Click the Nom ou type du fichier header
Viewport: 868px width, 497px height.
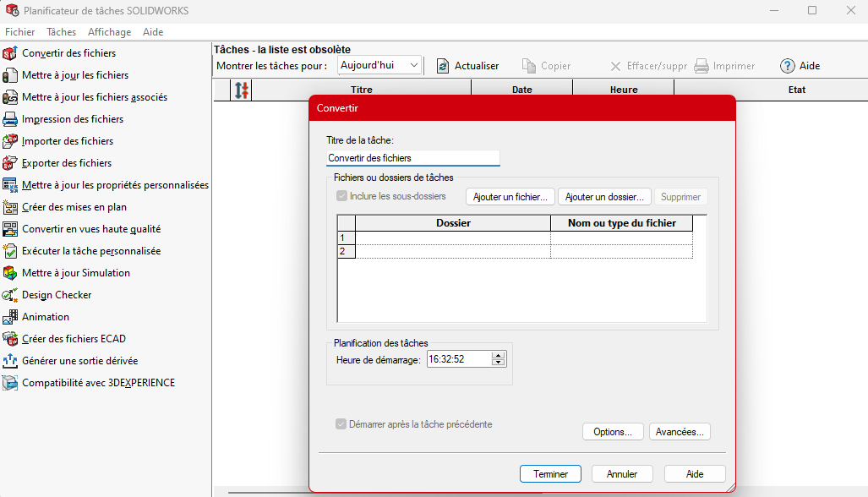[622, 223]
